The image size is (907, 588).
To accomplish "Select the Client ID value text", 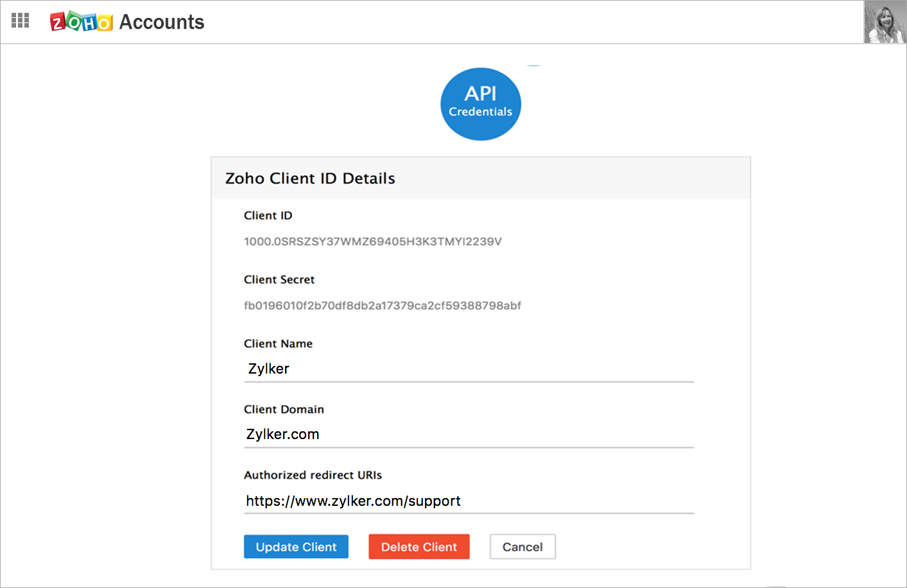I will point(372,241).
